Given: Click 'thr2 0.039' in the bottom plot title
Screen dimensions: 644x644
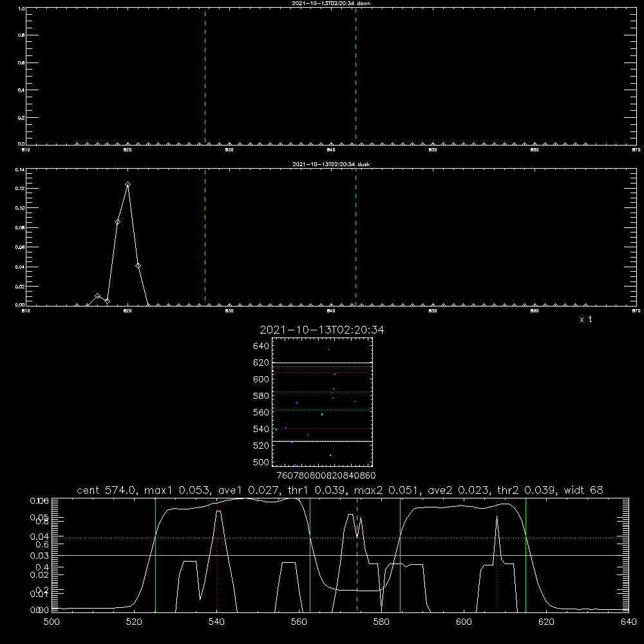Looking at the screenshot, I should (x=528, y=490).
